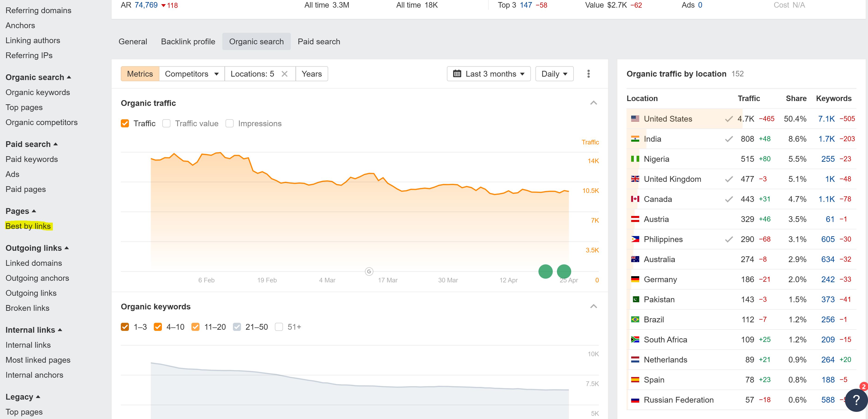Open the help question mark bubble

[x=856, y=400]
